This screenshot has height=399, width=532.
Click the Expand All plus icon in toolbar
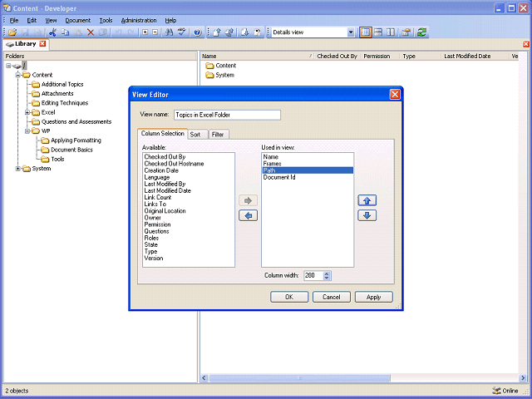pos(145,32)
